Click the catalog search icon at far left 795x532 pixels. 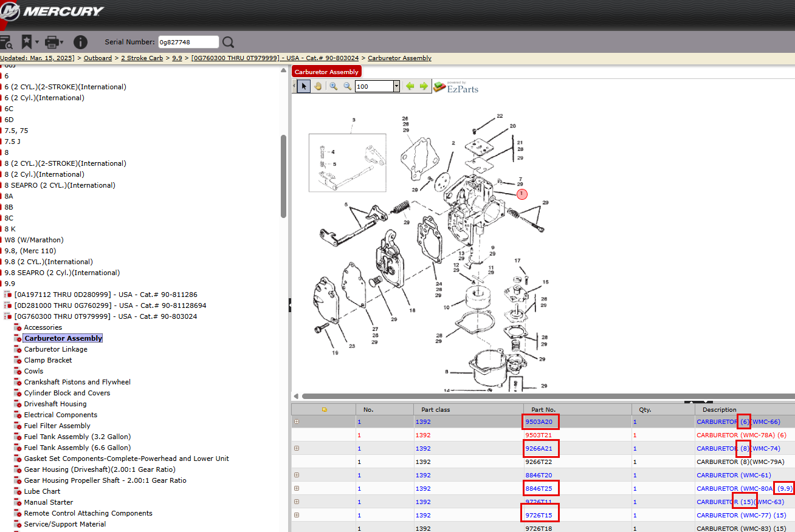pyautogui.click(x=5, y=42)
